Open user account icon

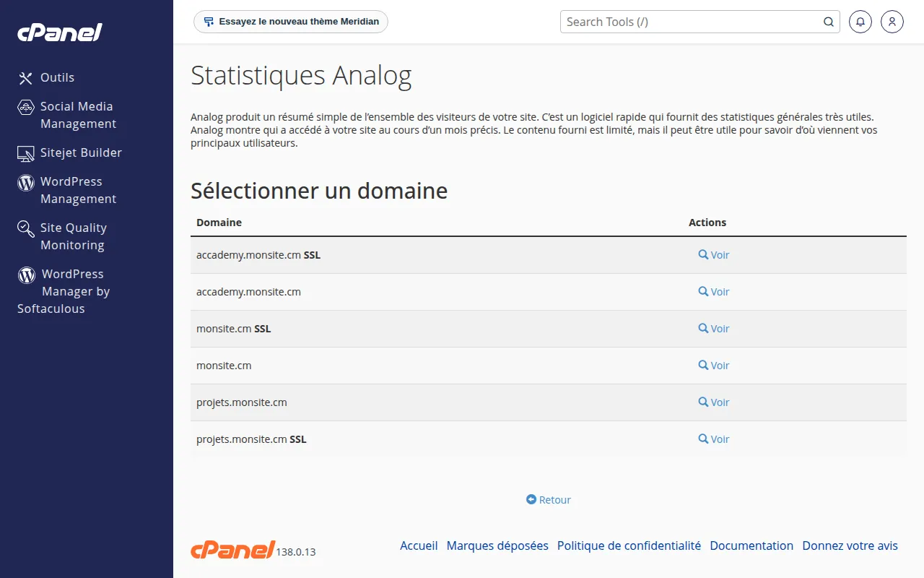coord(892,22)
